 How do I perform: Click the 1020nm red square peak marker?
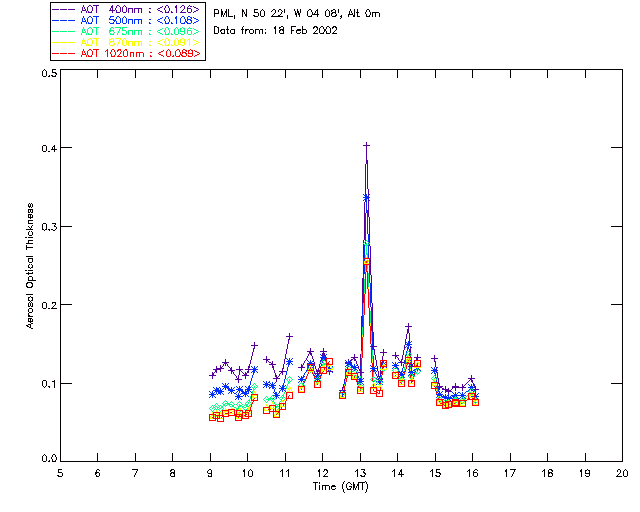[367, 261]
